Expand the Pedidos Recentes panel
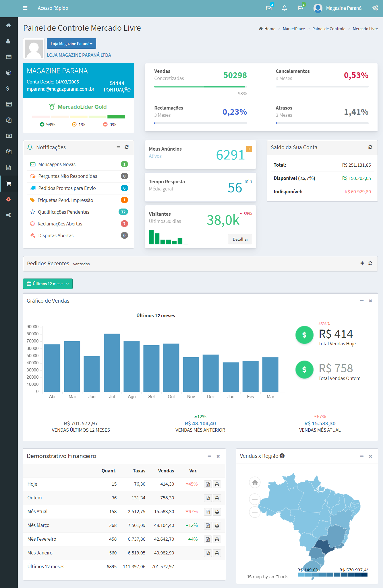This screenshot has width=383, height=588. [362, 263]
